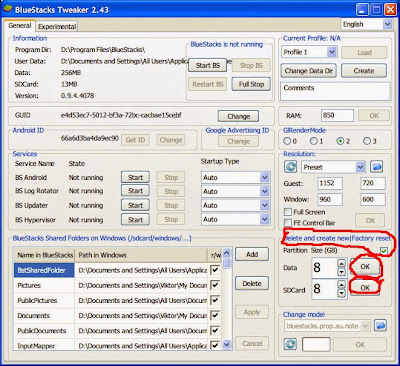400x366 pixels.
Task: Click the Guest width field 1152
Action: [x=330, y=183]
